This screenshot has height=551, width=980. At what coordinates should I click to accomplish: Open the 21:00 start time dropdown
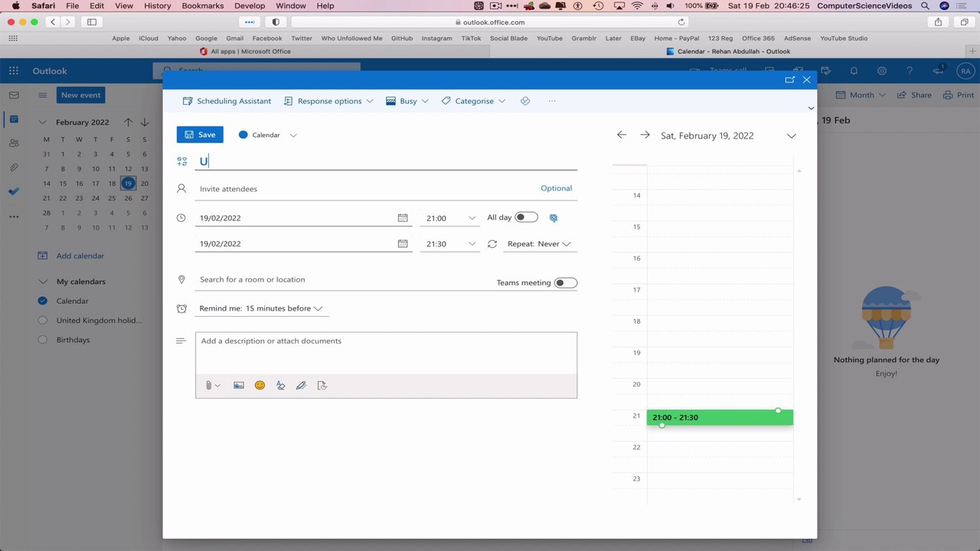click(x=450, y=218)
